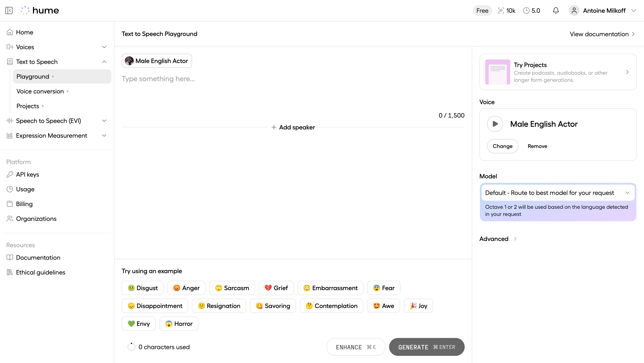Open Voice conversion page
Image resolution: width=644 pixels, height=363 pixels.
(x=40, y=91)
